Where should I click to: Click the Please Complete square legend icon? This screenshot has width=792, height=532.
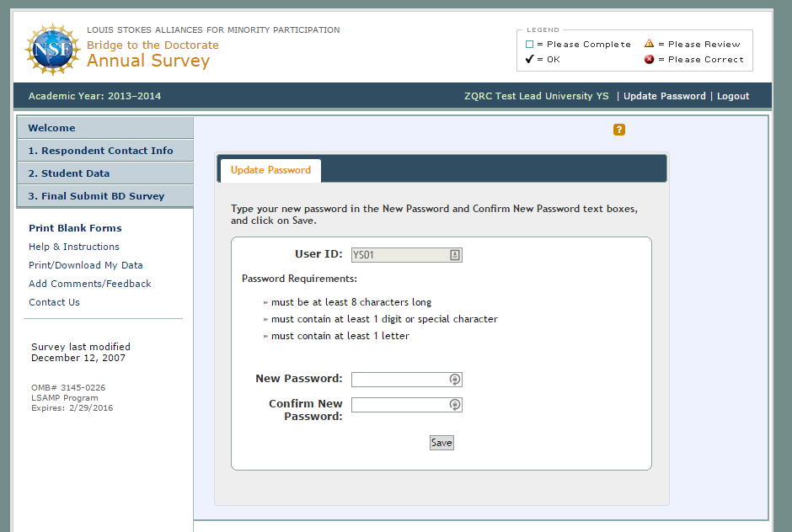click(x=529, y=44)
